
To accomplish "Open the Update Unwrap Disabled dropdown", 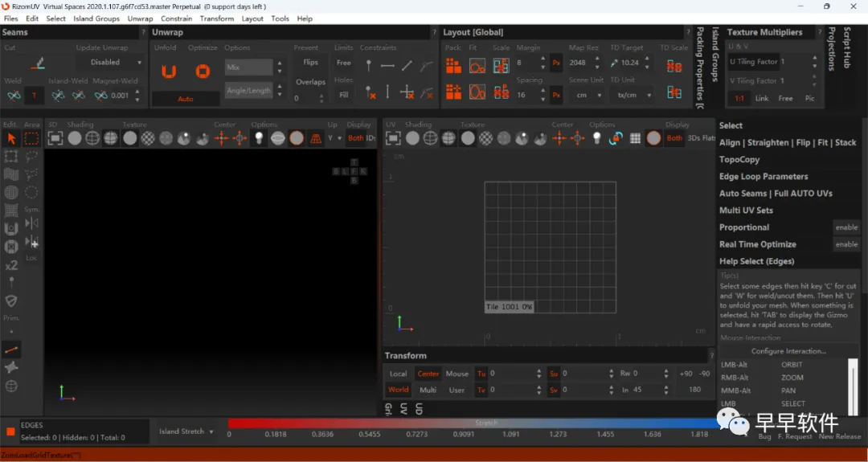I will [x=109, y=63].
